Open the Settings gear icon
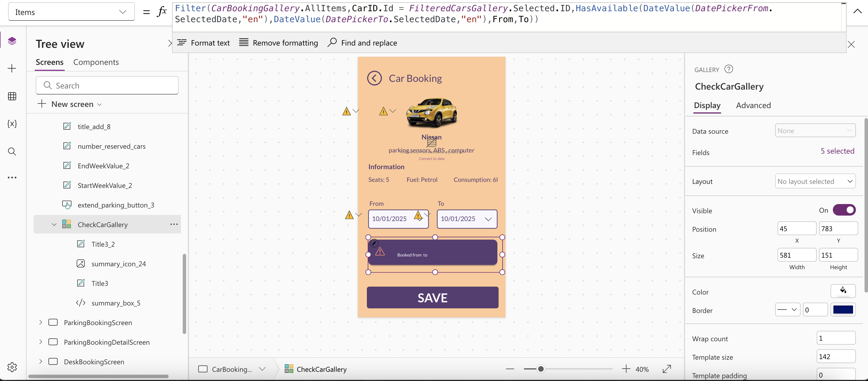Screen dimensions: 868x381 click(x=12, y=367)
